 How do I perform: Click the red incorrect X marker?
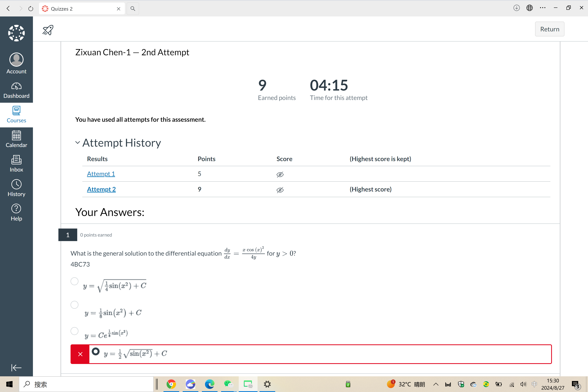point(80,354)
